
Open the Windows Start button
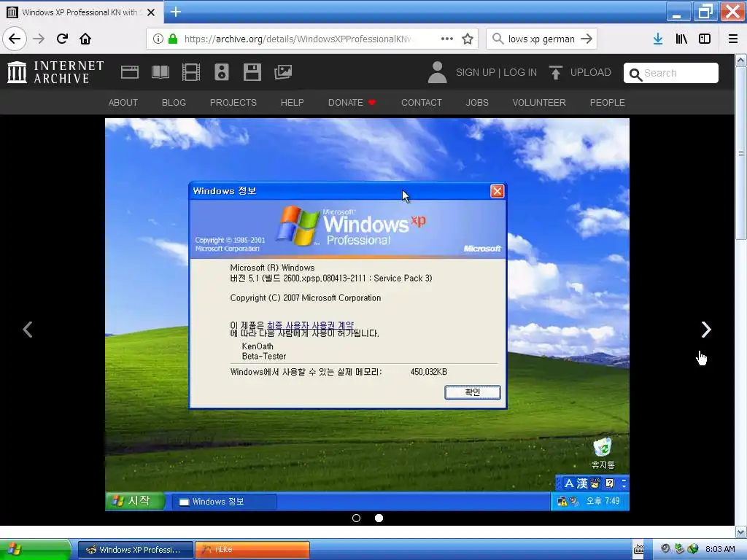pos(35,550)
